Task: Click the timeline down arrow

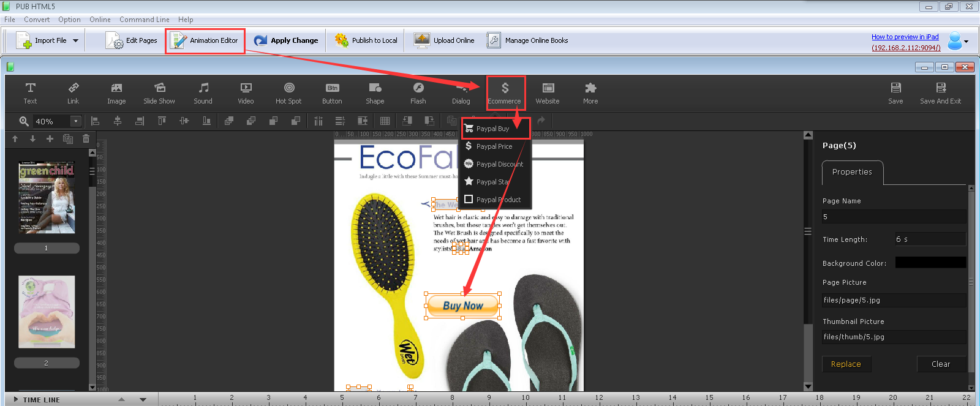Action: click(x=143, y=399)
